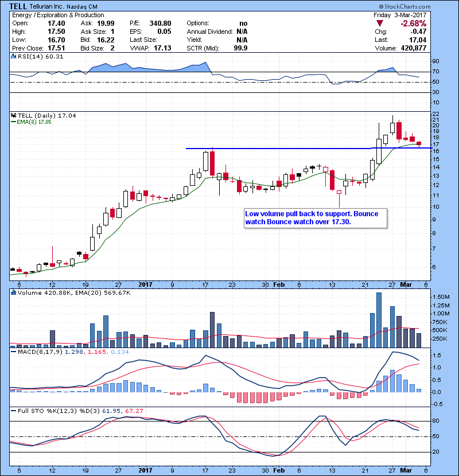Click the MACD histogram value 0.134
Image resolution: width=459 pixels, height=476 pixels.
pos(120,352)
